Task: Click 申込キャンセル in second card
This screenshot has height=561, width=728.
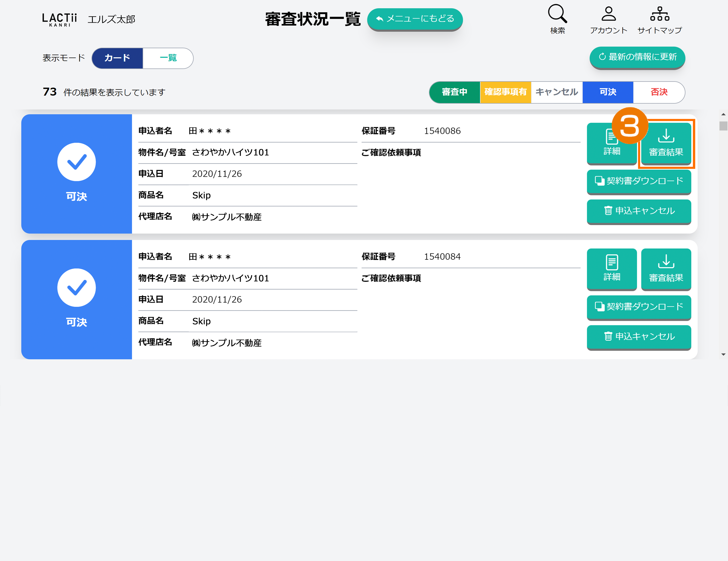Action: click(639, 336)
